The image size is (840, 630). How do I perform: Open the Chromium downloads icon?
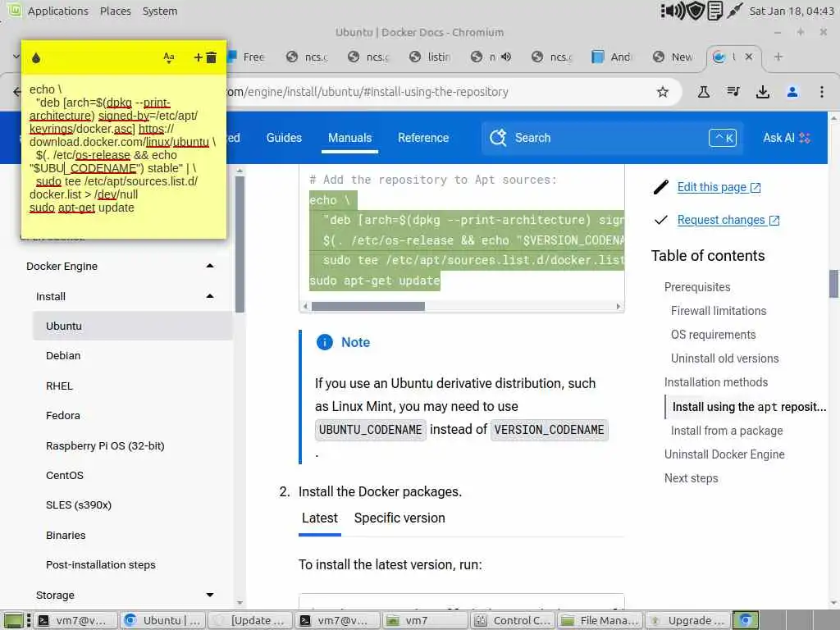point(763,92)
